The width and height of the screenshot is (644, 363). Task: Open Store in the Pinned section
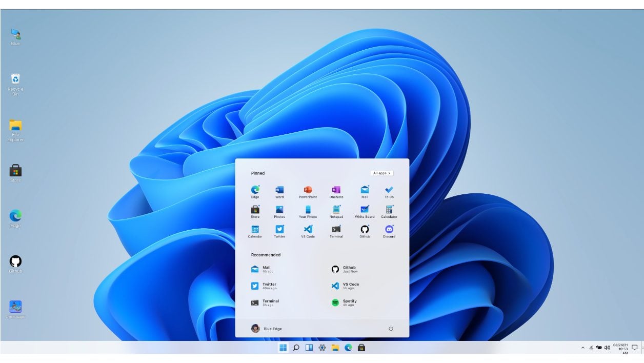pyautogui.click(x=255, y=212)
